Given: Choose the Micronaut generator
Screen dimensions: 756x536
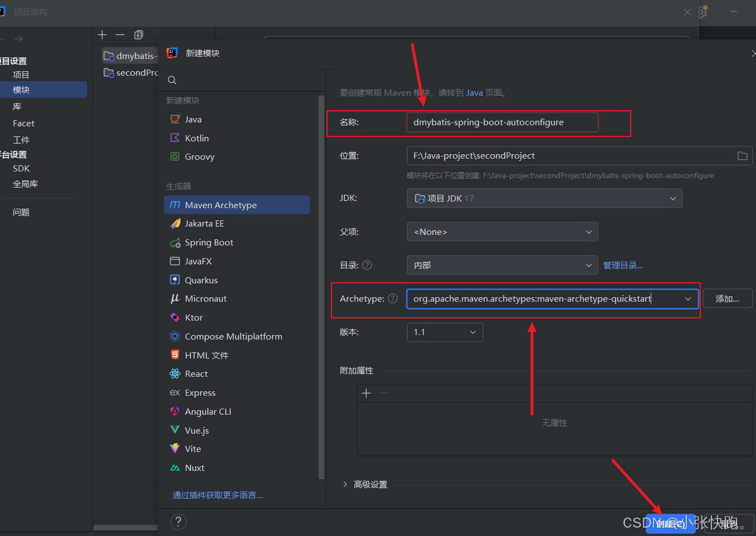Looking at the screenshot, I should click(237, 298).
